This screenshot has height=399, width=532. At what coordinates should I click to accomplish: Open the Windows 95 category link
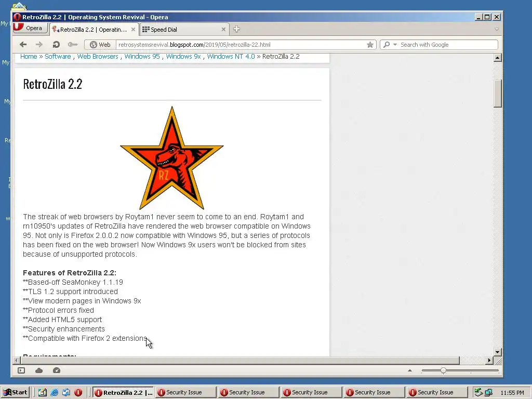coord(142,56)
